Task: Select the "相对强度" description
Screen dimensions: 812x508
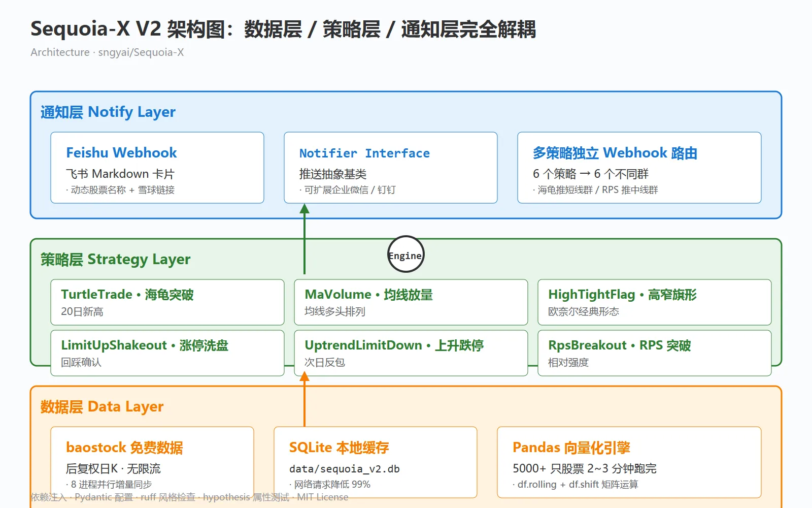Action: pyautogui.click(x=568, y=362)
